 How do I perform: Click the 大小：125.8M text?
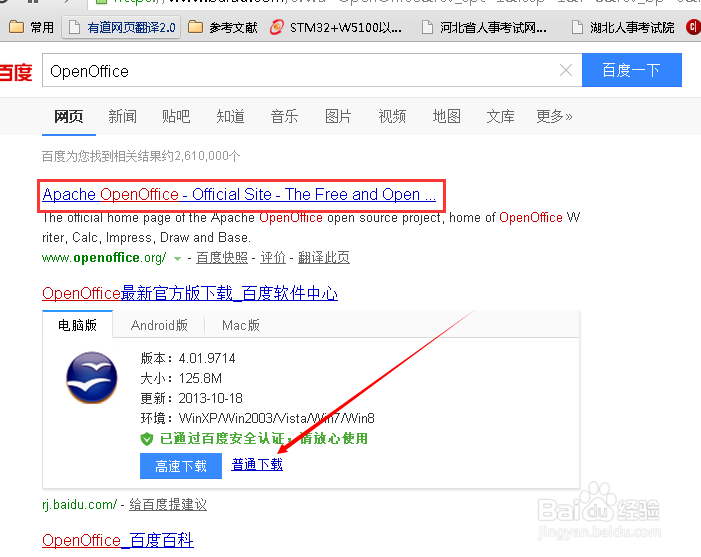[x=181, y=378]
